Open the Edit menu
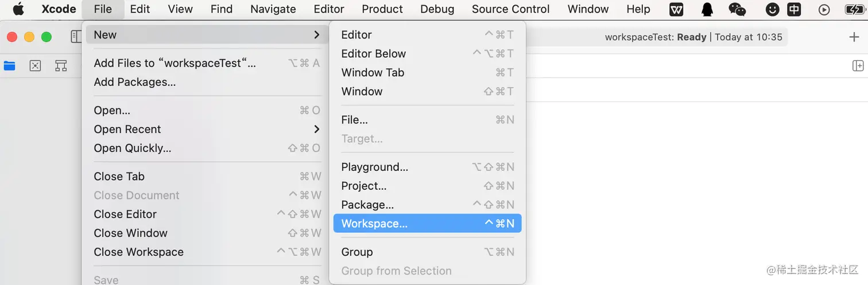 (x=140, y=9)
